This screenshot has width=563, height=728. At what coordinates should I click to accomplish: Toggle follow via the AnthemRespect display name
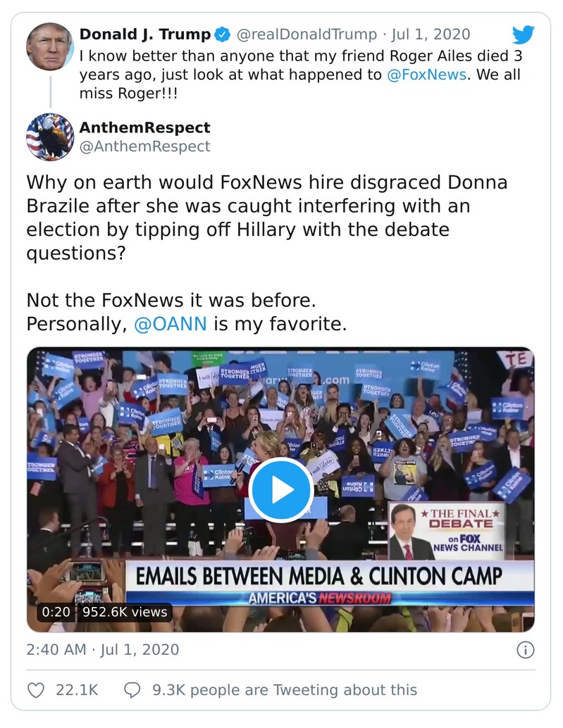[x=145, y=127]
